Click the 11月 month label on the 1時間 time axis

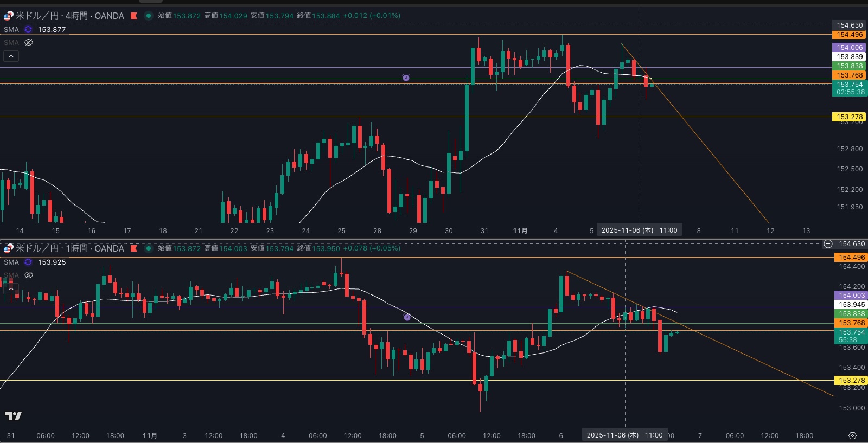[150, 436]
